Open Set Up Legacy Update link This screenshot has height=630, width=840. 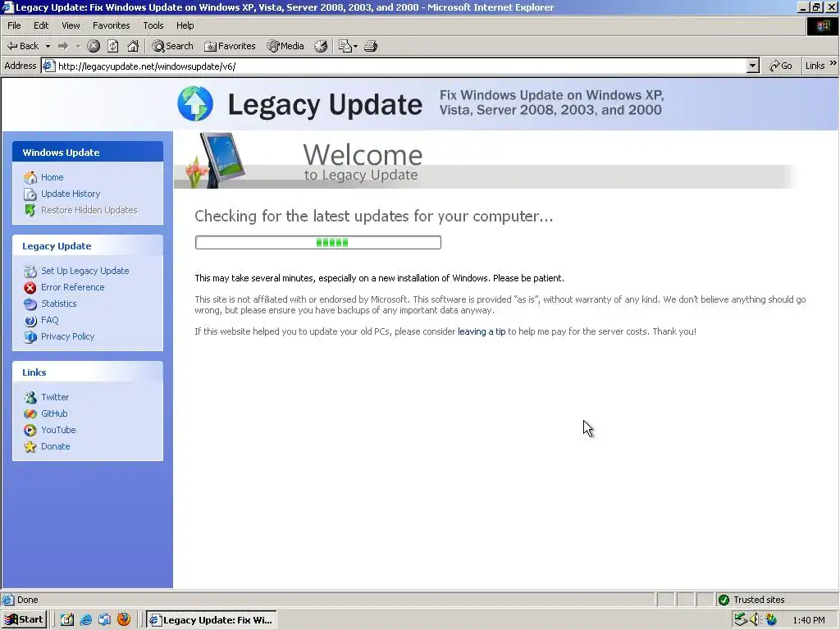pyautogui.click(x=85, y=271)
